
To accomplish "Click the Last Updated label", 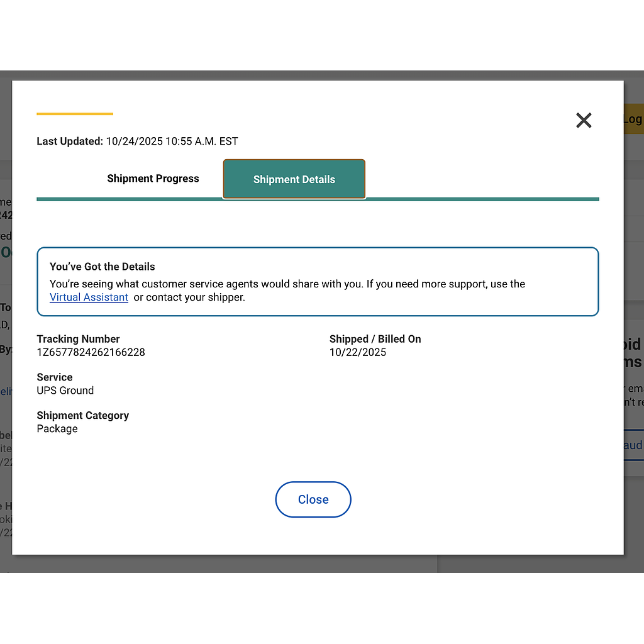I will [x=69, y=142].
